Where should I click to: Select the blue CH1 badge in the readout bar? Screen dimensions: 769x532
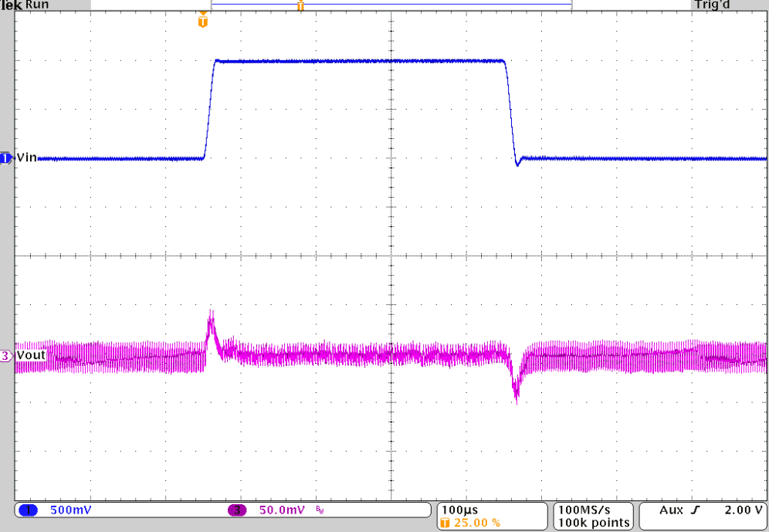point(28,510)
